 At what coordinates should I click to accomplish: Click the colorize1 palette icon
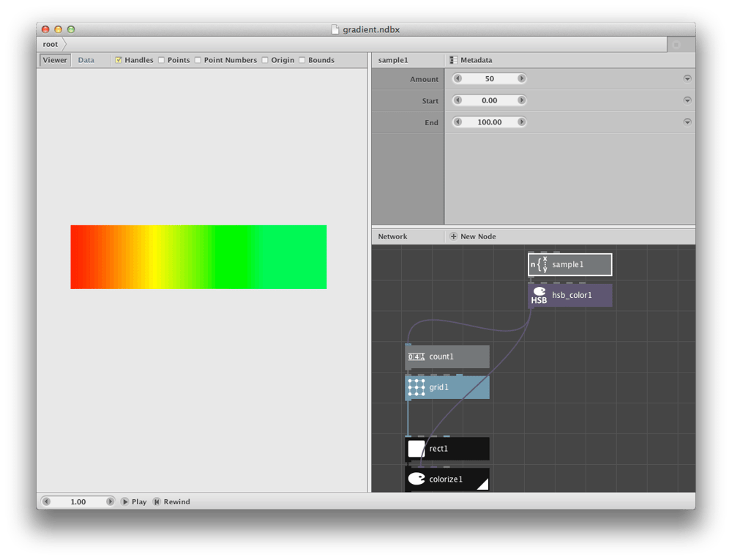point(417,479)
